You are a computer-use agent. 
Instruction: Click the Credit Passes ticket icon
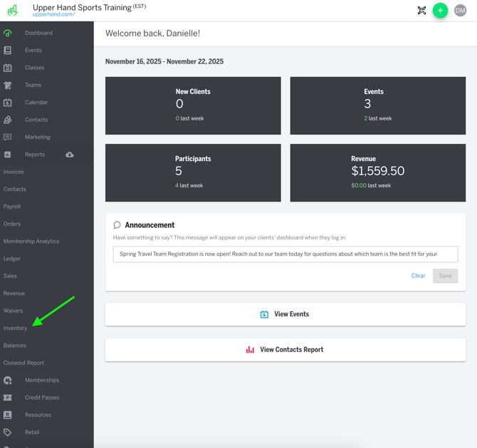click(8, 397)
